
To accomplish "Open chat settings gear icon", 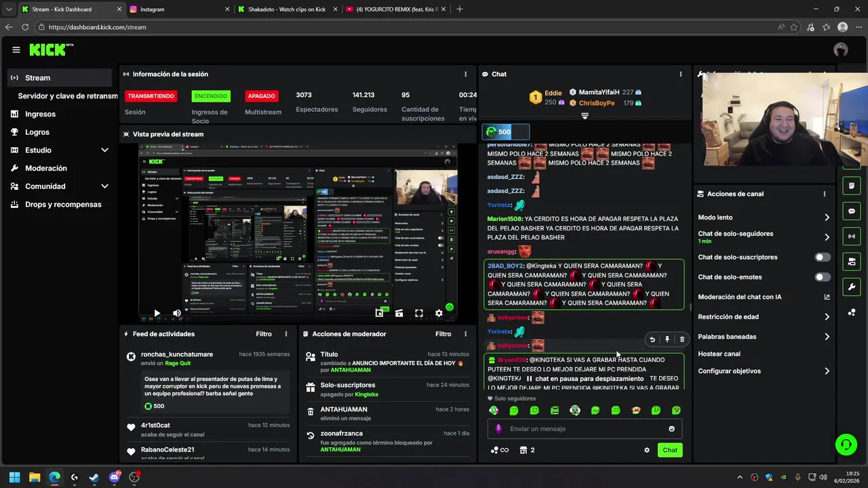I will [647, 450].
